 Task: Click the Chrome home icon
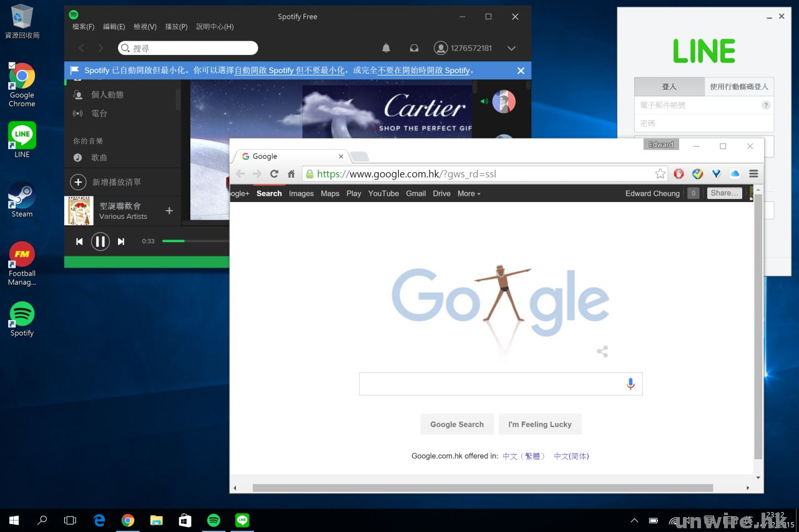291,174
